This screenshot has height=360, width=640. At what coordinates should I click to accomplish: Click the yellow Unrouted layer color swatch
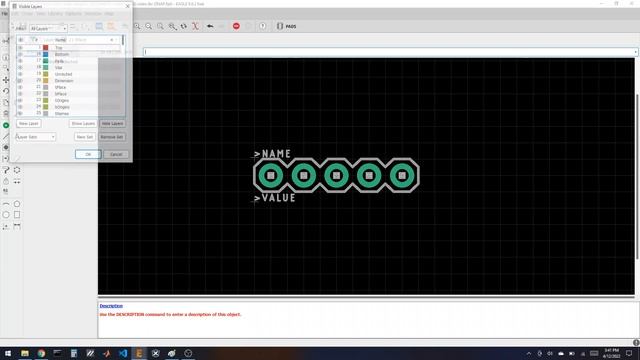(x=46, y=74)
